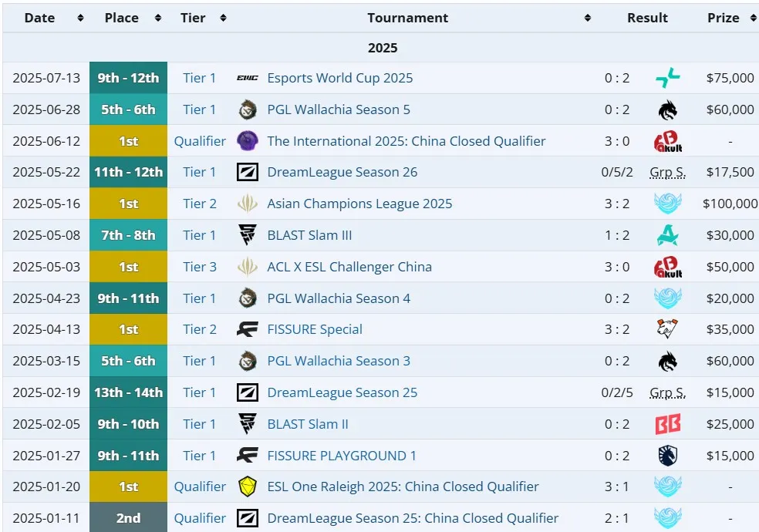759x532 pixels.
Task: Click the 2nd place cell
Action: click(x=128, y=518)
